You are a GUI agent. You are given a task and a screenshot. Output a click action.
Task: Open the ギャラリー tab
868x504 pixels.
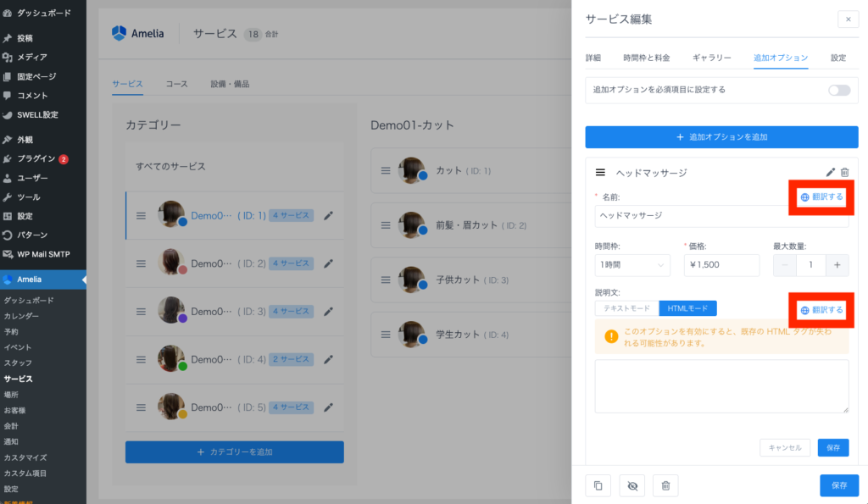[x=711, y=58]
